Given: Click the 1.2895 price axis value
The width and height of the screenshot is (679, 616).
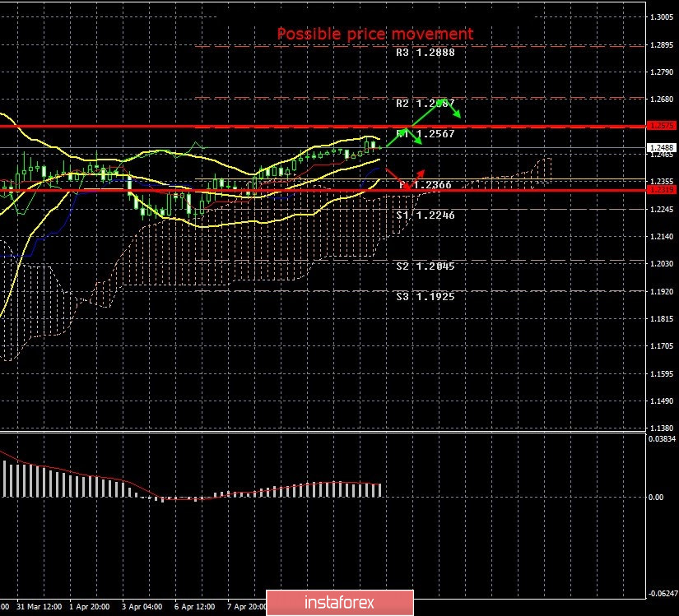Looking at the screenshot, I should (662, 45).
